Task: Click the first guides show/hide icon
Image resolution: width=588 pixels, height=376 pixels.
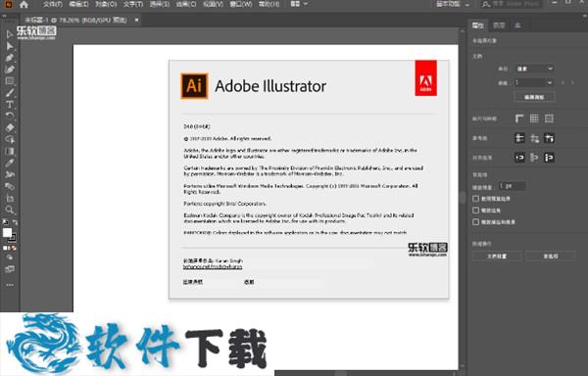Action: click(519, 138)
